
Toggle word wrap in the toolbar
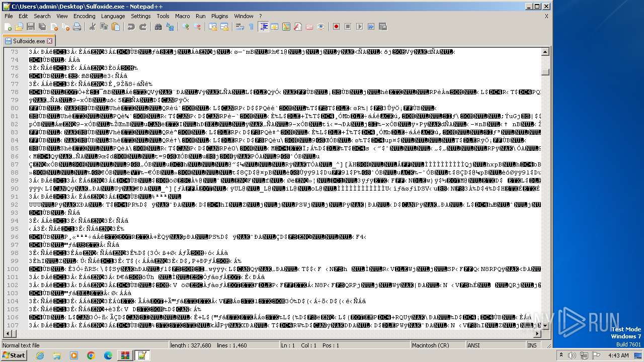point(239,27)
